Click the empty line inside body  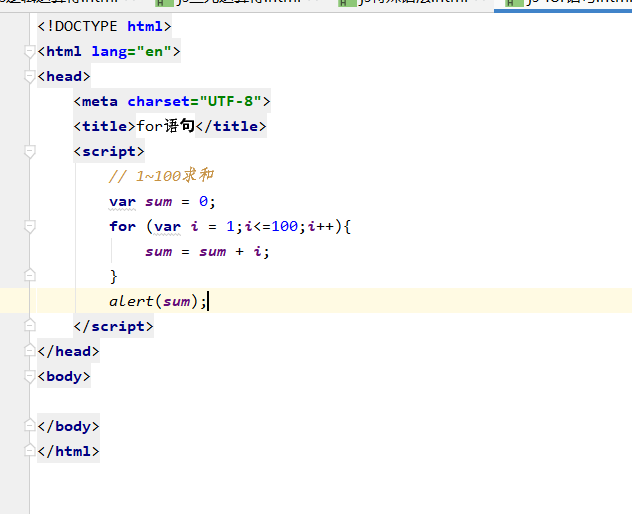335,401
